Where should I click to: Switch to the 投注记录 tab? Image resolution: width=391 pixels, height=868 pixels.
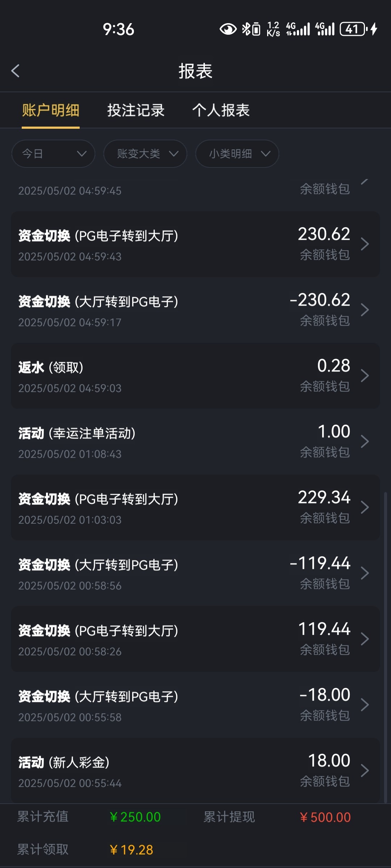[x=136, y=110]
